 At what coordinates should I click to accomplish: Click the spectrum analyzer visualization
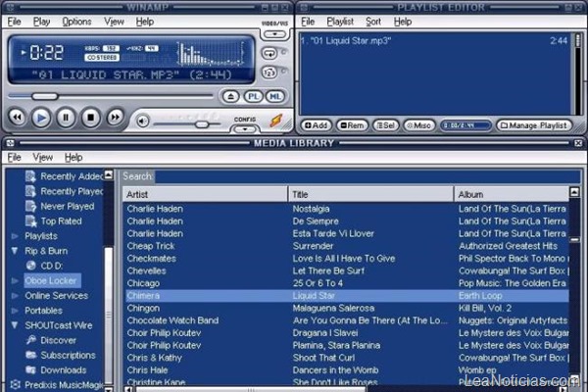[x=210, y=54]
